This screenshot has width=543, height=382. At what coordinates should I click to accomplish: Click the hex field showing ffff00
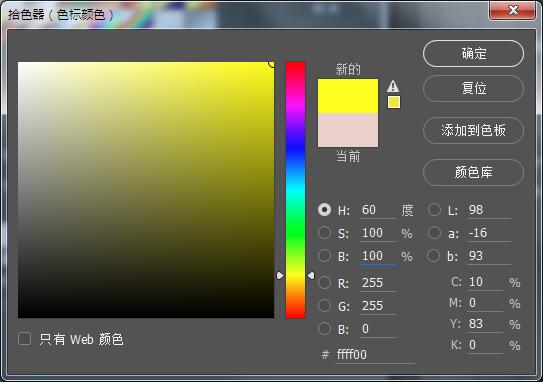pyautogui.click(x=375, y=355)
